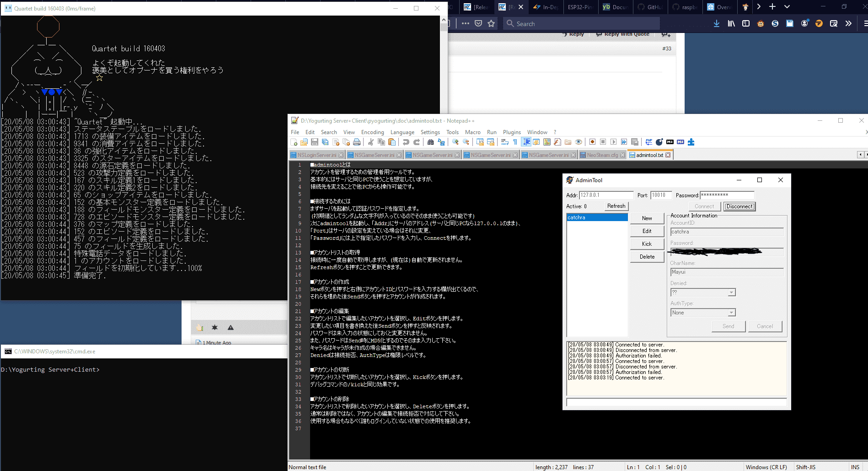Screen dimensions: 868x471
Task: Click the Paste clipboard icon
Action: (392, 142)
